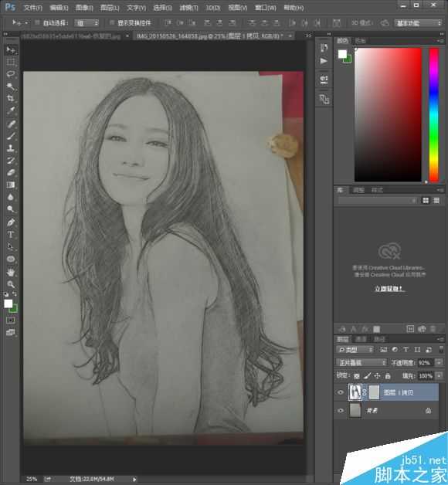448x485 pixels.
Task: Open the collapsed History panel icon
Action: pos(324,48)
